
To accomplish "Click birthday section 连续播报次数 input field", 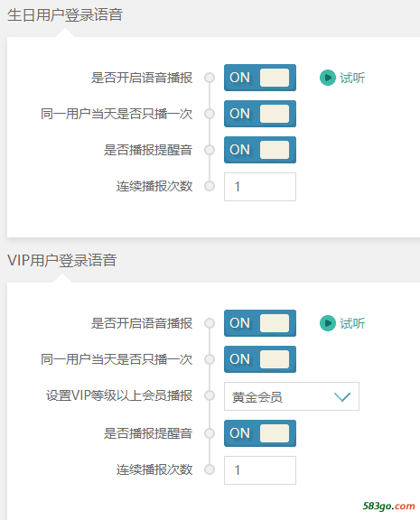I will (260, 187).
